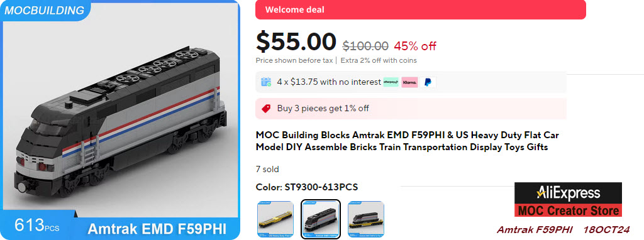Click Extra 2% off with coins text
The width and height of the screenshot is (644, 240).
click(379, 61)
